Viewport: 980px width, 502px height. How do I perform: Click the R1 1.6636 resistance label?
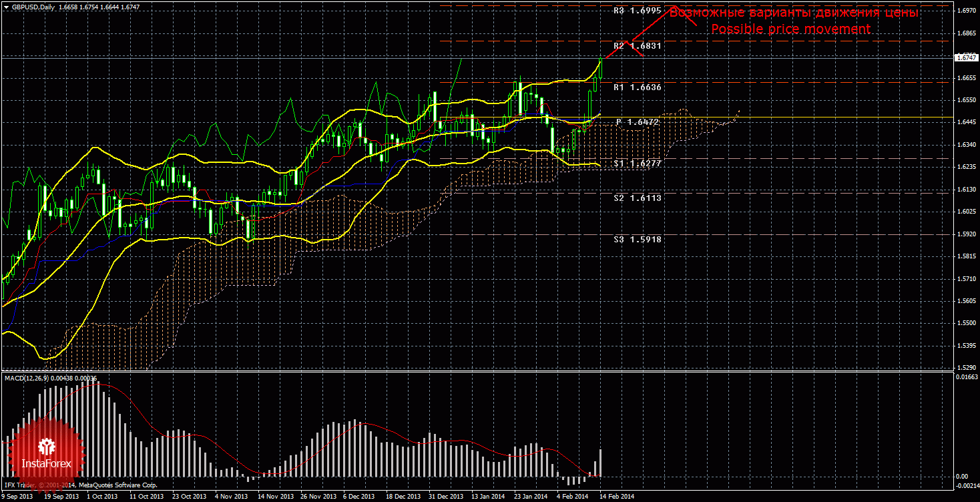[637, 87]
